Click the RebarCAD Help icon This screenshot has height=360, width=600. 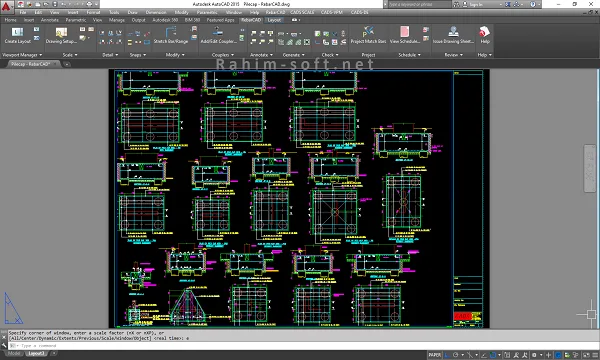click(x=485, y=35)
